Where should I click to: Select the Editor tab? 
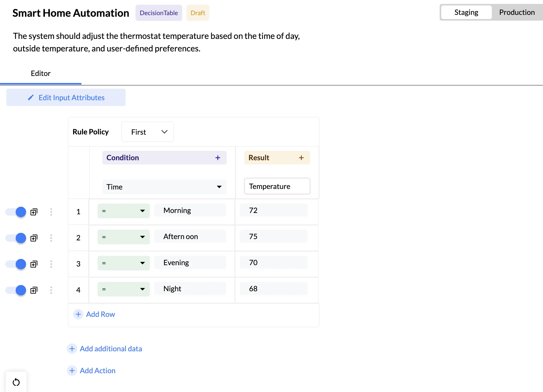click(41, 74)
